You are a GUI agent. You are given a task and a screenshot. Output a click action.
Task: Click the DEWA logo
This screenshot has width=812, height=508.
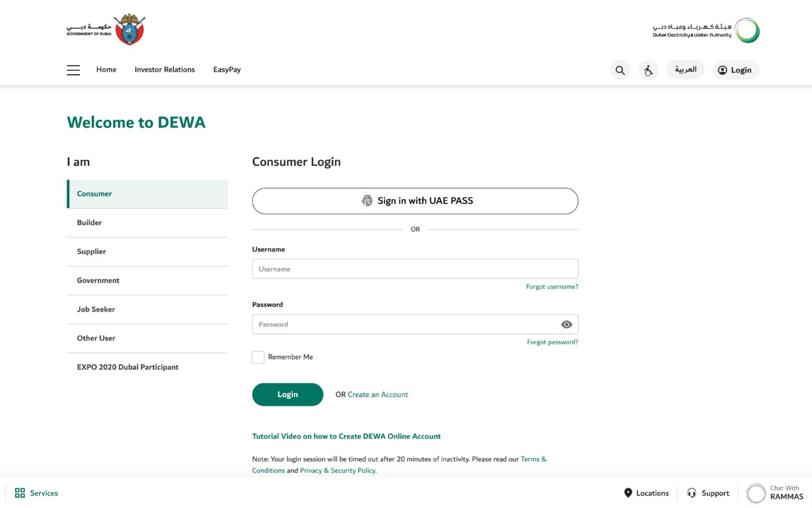tap(705, 30)
